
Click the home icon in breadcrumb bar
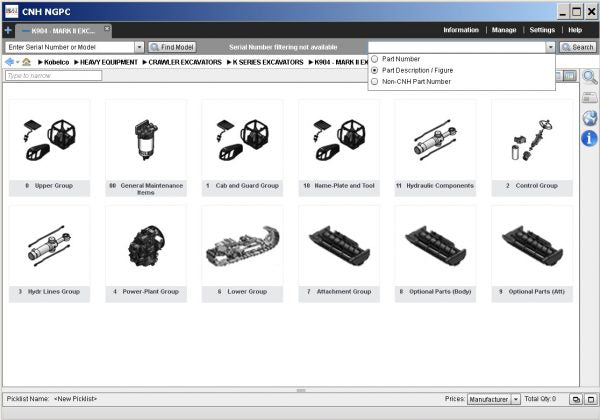pos(26,62)
